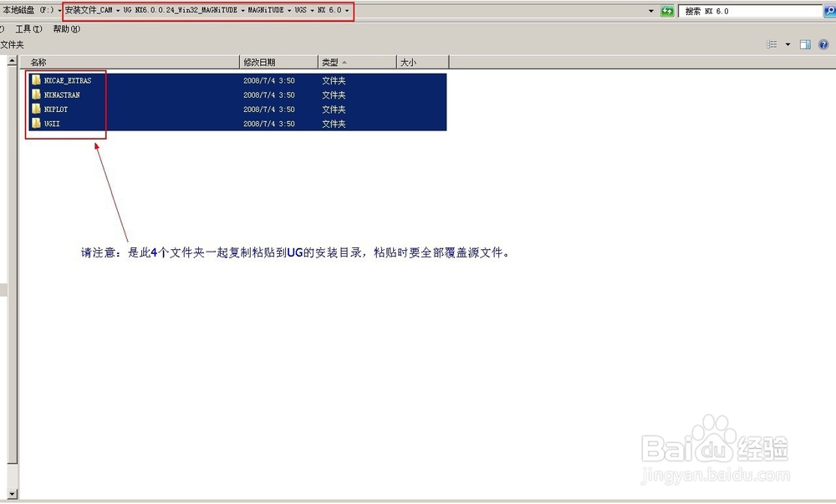Click the date cell of NXNASTRAN row
Screen dimensions: 836x504
click(x=269, y=94)
